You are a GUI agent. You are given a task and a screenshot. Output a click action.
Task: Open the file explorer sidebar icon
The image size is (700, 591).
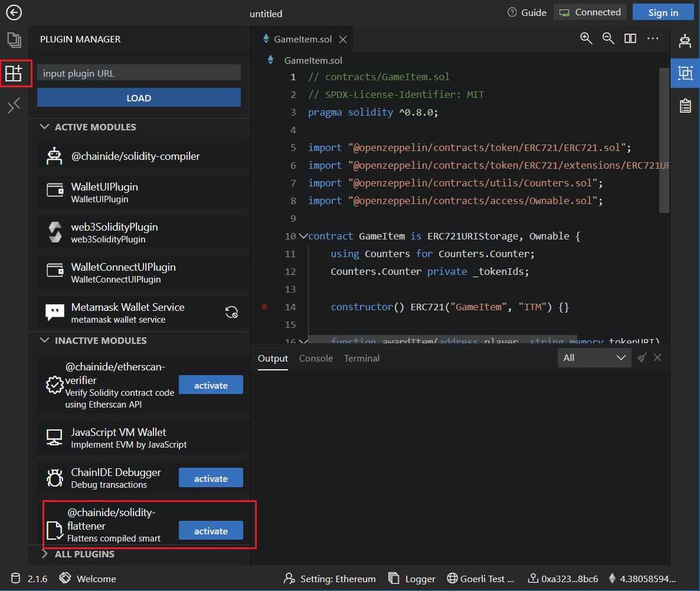tap(14, 40)
